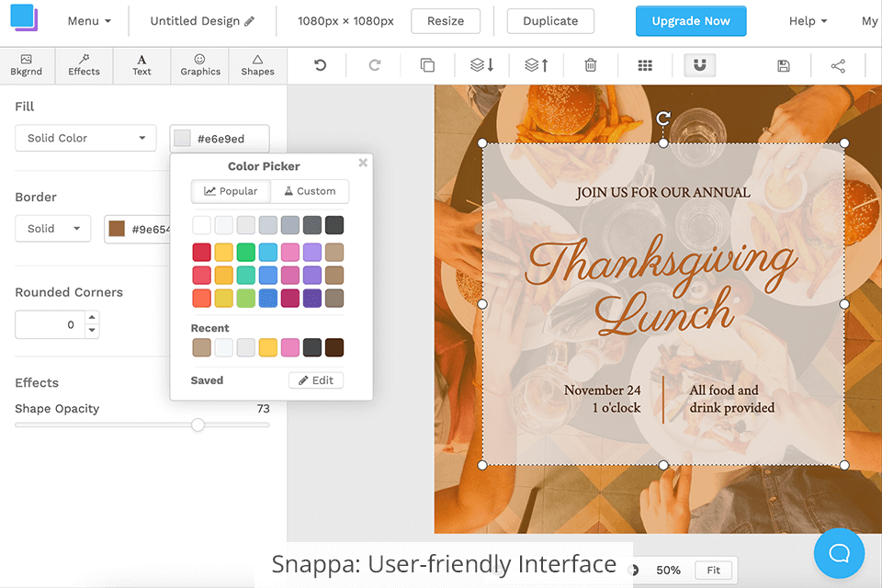Click the Duplicate button

(x=550, y=21)
